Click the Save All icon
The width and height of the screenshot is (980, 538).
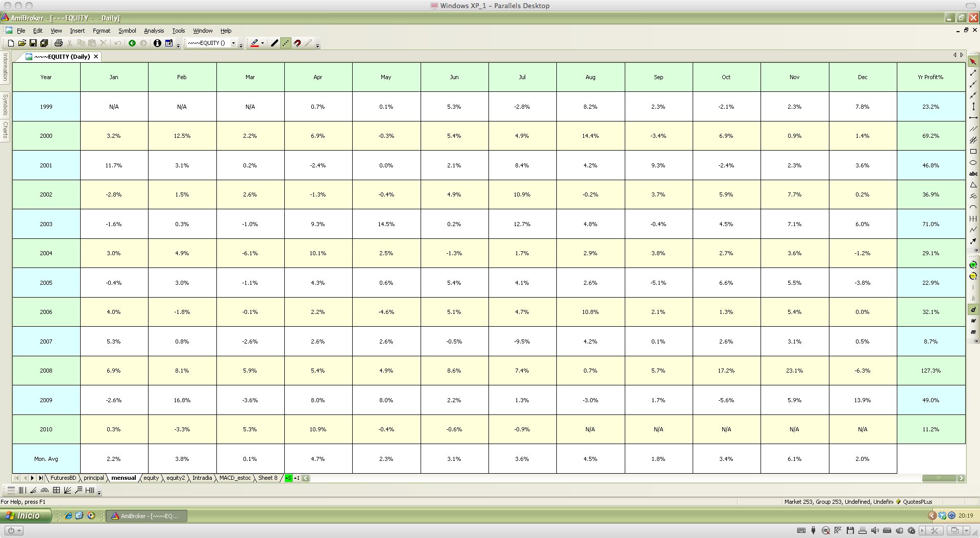44,43
